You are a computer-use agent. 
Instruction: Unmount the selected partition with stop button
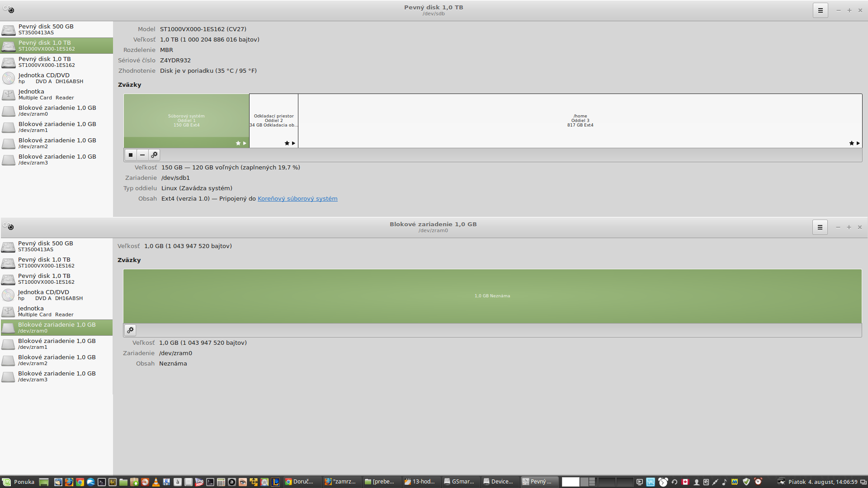pyautogui.click(x=131, y=155)
